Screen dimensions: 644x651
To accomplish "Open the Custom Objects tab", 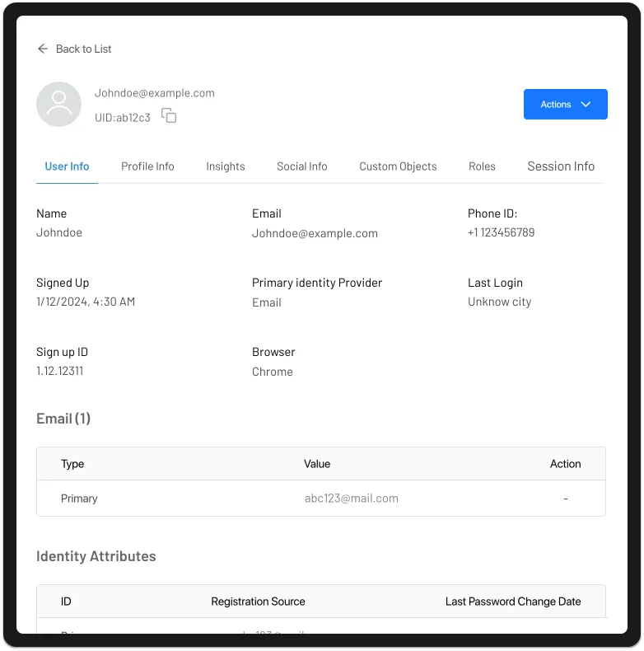I will pyautogui.click(x=398, y=166).
